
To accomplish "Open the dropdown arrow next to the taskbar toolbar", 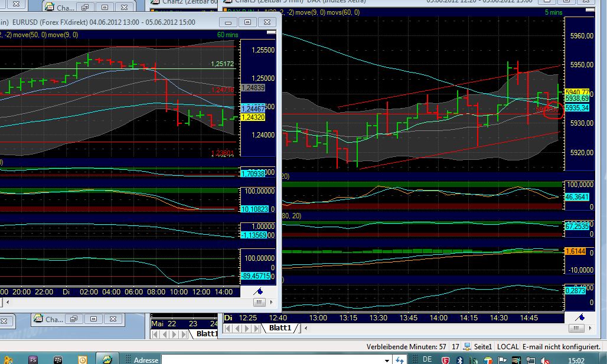I will pos(388,359).
